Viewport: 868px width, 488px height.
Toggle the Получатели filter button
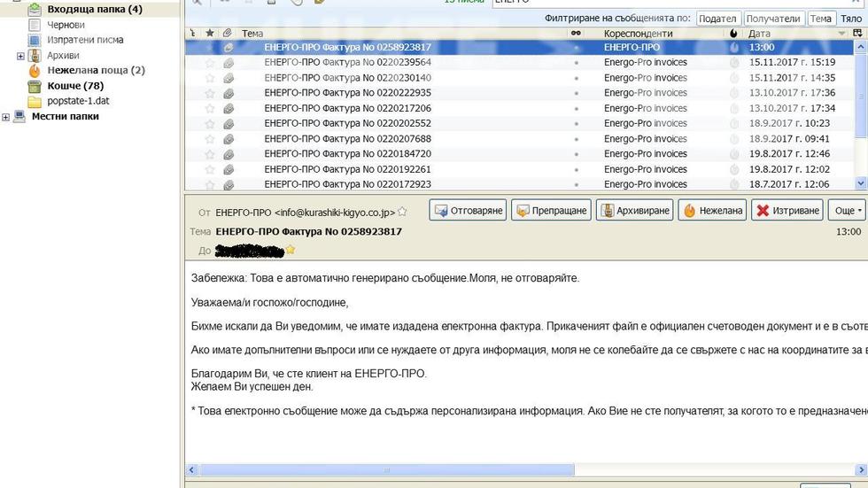tap(772, 19)
